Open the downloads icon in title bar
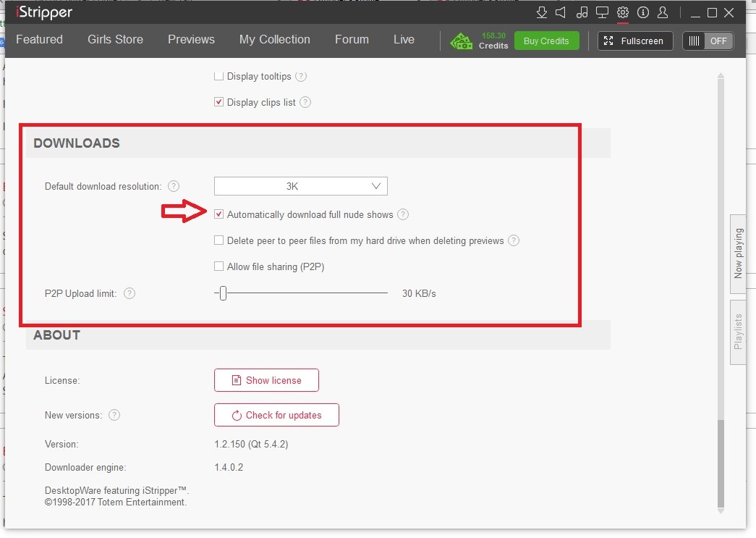 coord(542,12)
